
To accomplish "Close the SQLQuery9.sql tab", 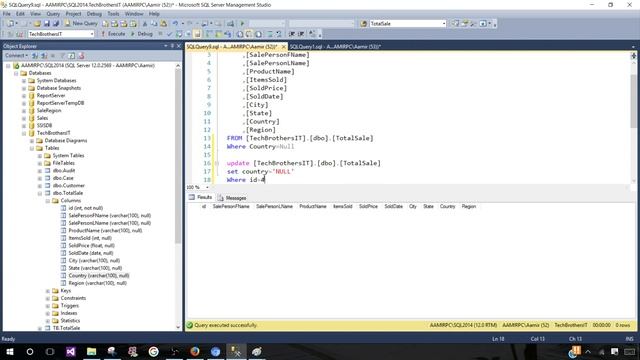I will pos(284,47).
